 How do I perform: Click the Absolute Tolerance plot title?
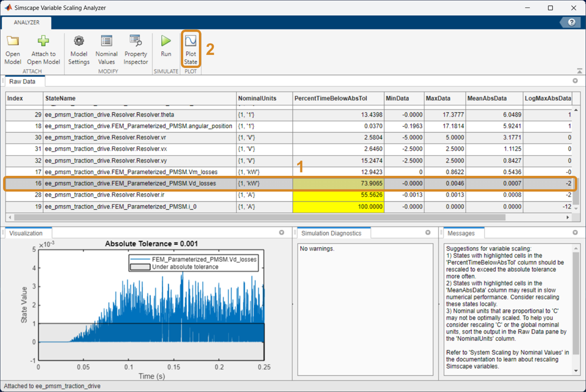point(151,244)
